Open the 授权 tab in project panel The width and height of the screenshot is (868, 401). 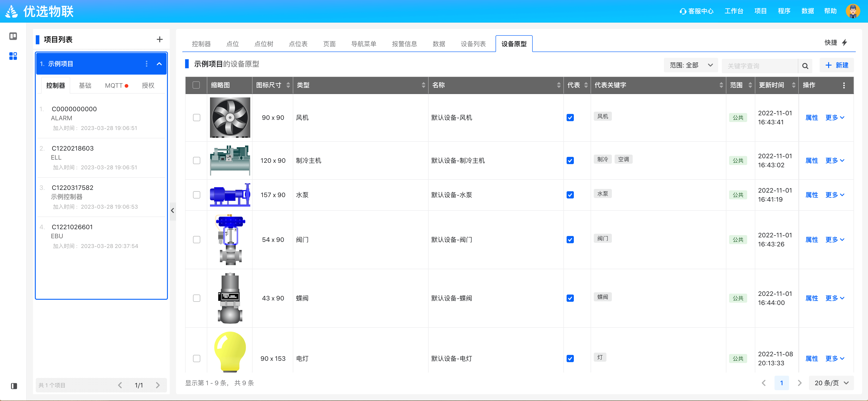pos(148,85)
